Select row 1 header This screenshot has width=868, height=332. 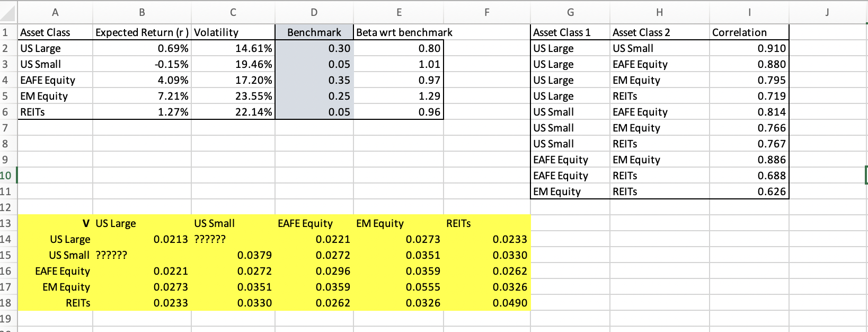[x=8, y=32]
